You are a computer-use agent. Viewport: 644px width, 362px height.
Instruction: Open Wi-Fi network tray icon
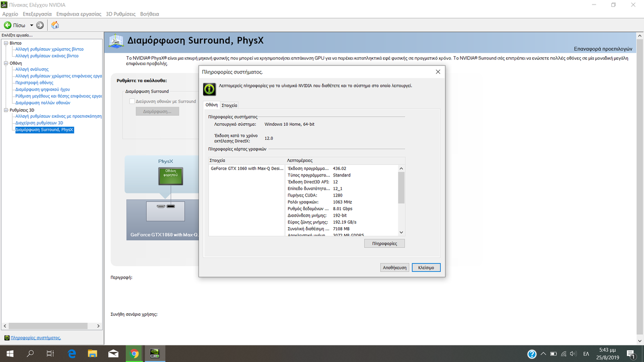[x=564, y=354]
